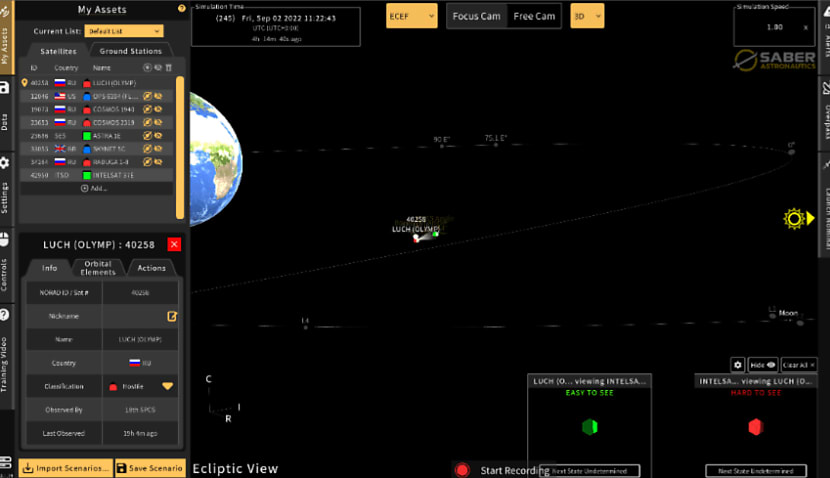
Task: Click the Sun indicator icon
Action: coord(794,219)
